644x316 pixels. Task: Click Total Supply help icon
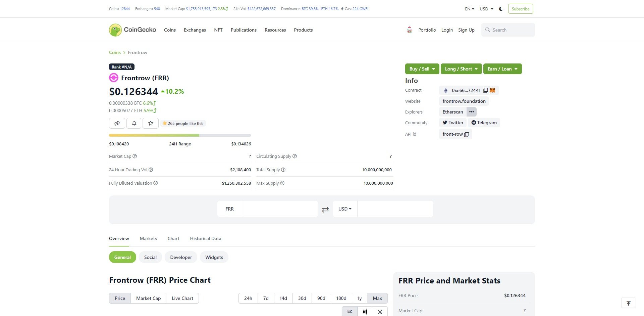pyautogui.click(x=283, y=170)
